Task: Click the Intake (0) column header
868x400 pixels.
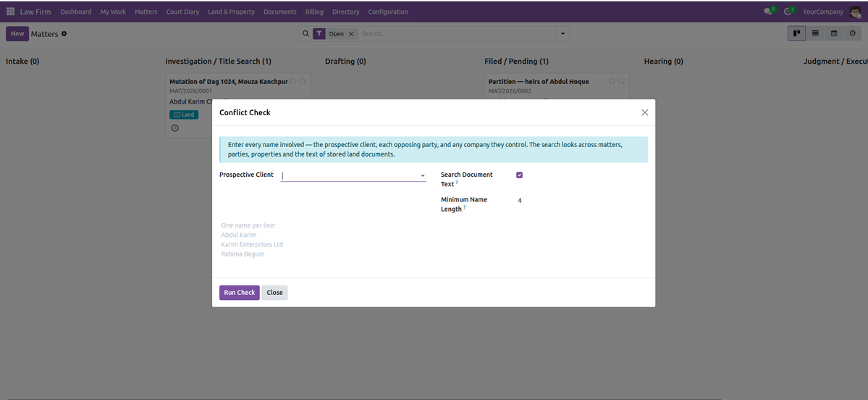Action: [x=22, y=62]
